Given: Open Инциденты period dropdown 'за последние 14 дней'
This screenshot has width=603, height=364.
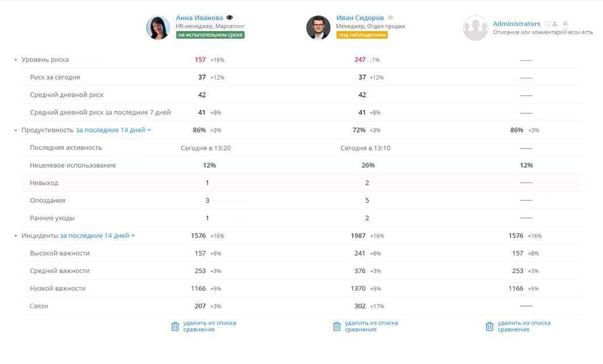Looking at the screenshot, I should tap(97, 235).
